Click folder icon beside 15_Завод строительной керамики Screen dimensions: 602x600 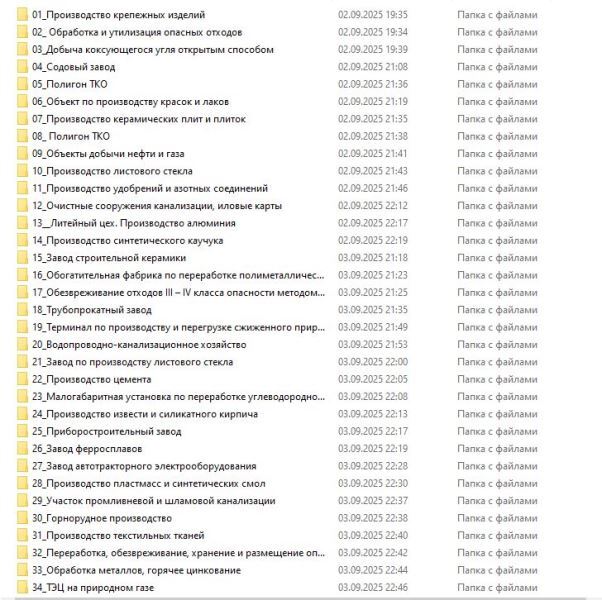coord(22,258)
